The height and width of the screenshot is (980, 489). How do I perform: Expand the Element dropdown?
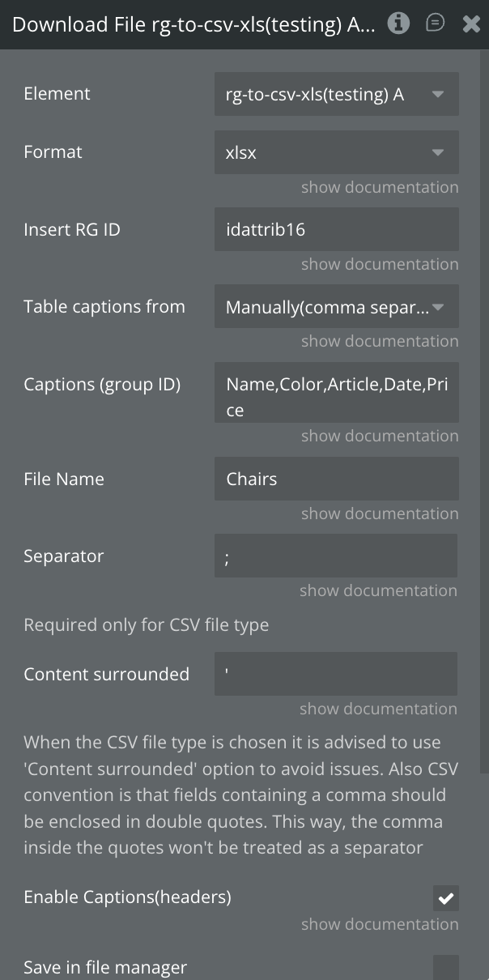click(336, 94)
